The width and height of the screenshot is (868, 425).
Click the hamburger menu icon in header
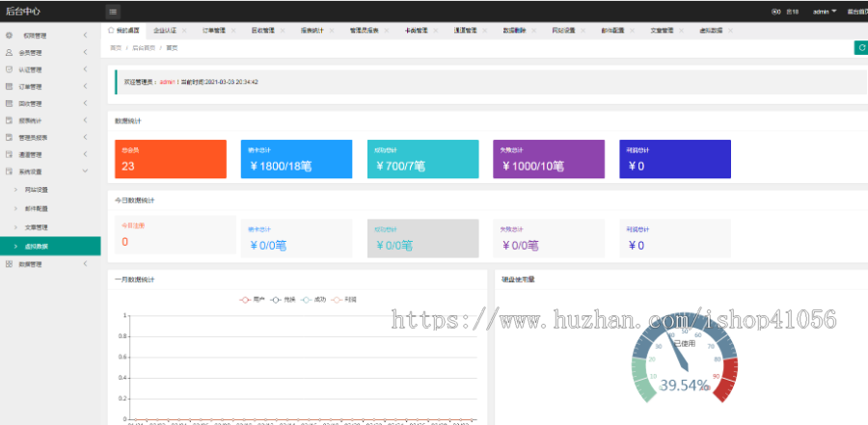[x=113, y=12]
